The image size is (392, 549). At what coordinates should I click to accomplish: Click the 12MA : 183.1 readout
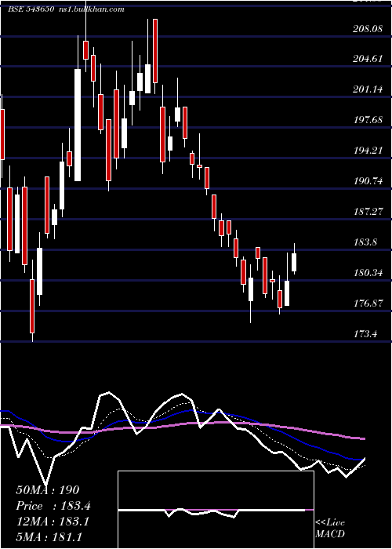tap(53, 522)
